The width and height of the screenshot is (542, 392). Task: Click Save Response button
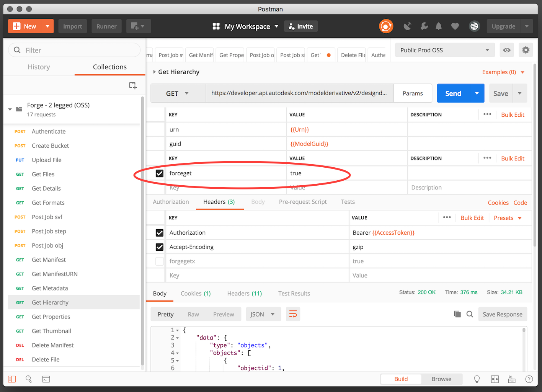click(x=503, y=314)
